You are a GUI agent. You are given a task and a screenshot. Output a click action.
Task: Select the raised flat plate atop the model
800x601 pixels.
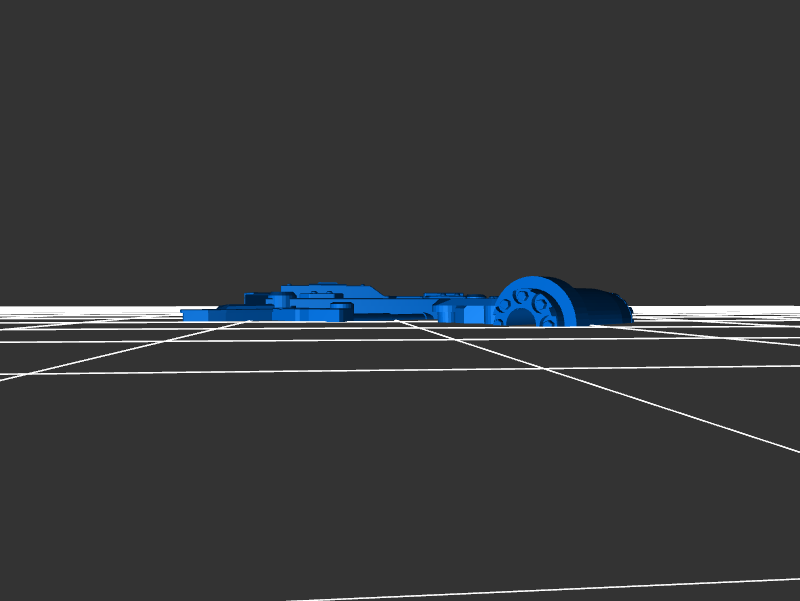click(330, 291)
